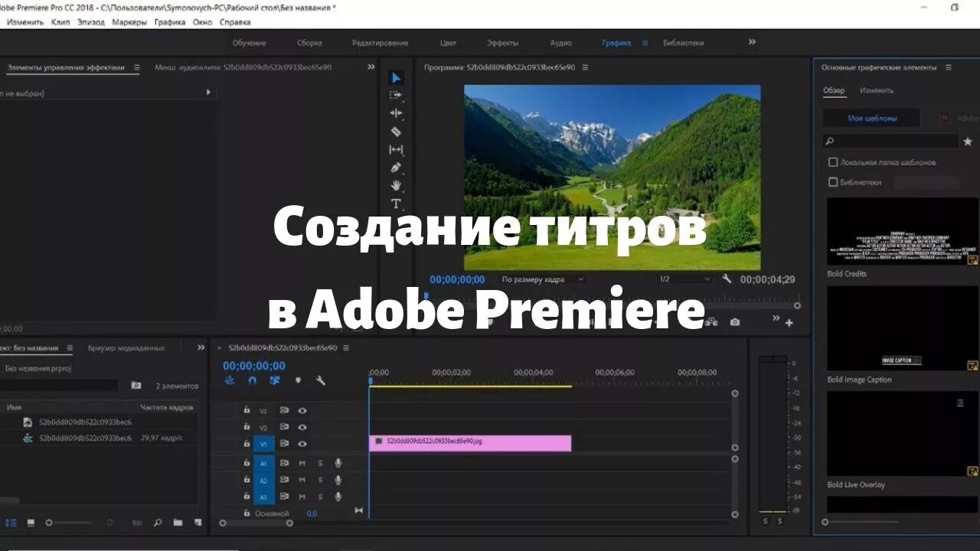Select the pink 52b0dd...jpg clip on V1
This screenshot has height=551, width=980.
coord(470,443)
